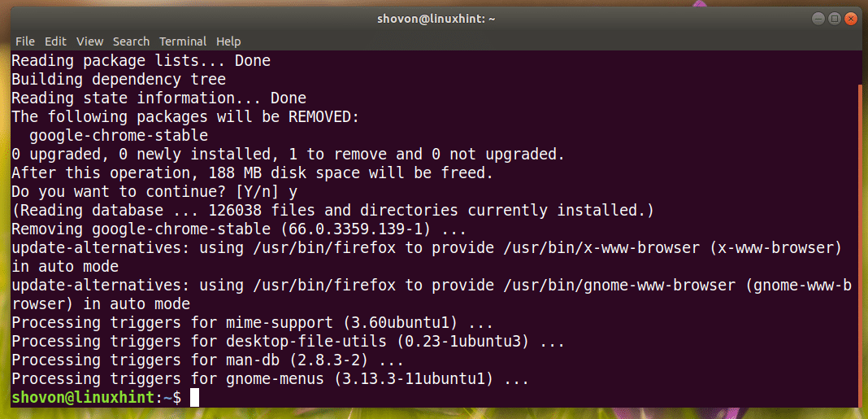Click the orange terminal scrollbar
868x419 pixels.
pyautogui.click(x=860, y=244)
